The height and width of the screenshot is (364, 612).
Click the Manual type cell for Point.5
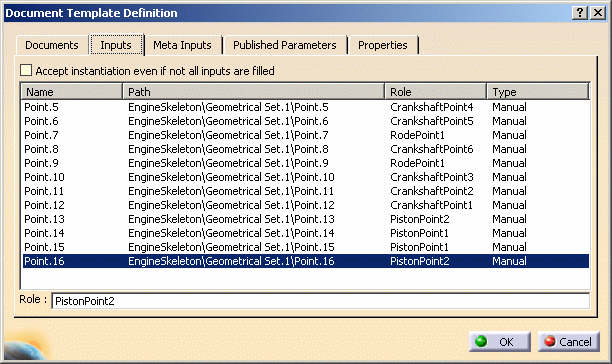coord(509,107)
